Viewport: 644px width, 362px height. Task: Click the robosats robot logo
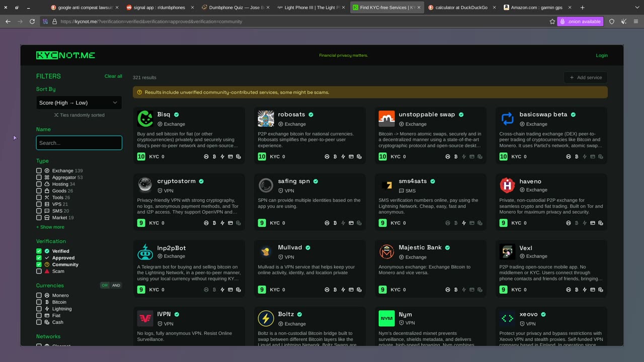[266, 119]
